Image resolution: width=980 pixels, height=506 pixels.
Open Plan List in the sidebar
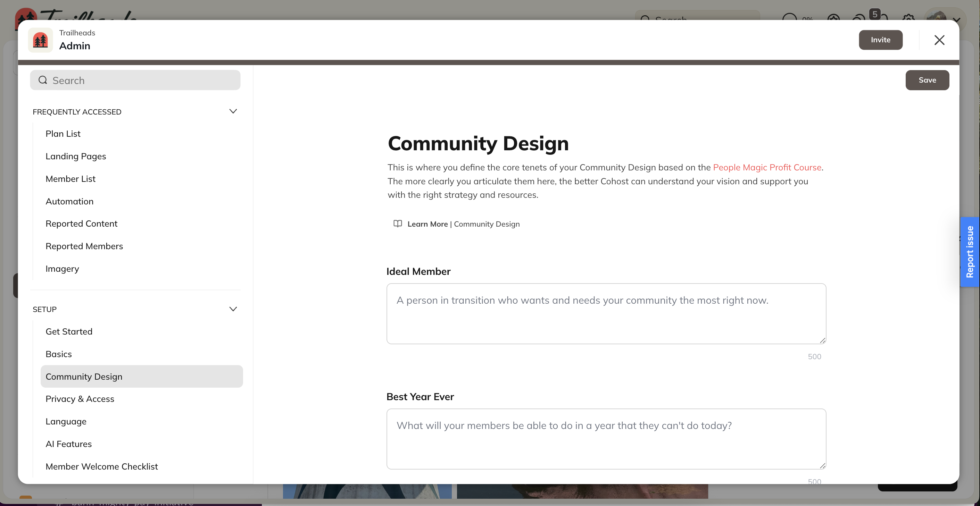click(63, 134)
